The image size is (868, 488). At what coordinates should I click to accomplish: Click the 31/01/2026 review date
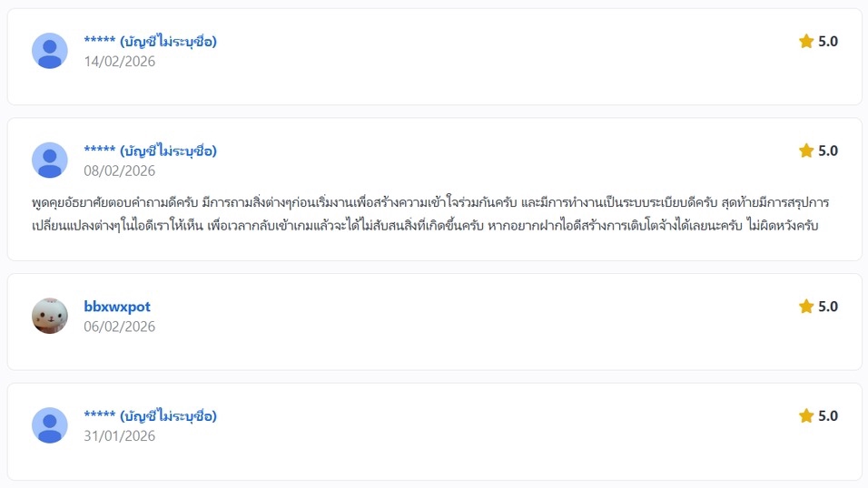click(119, 435)
